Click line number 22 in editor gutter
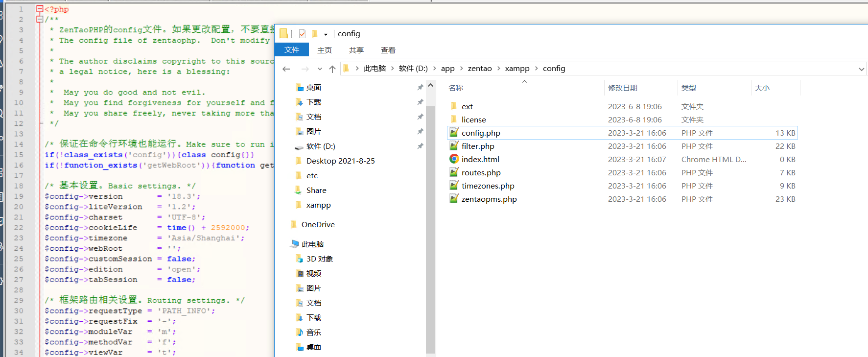 click(x=19, y=228)
